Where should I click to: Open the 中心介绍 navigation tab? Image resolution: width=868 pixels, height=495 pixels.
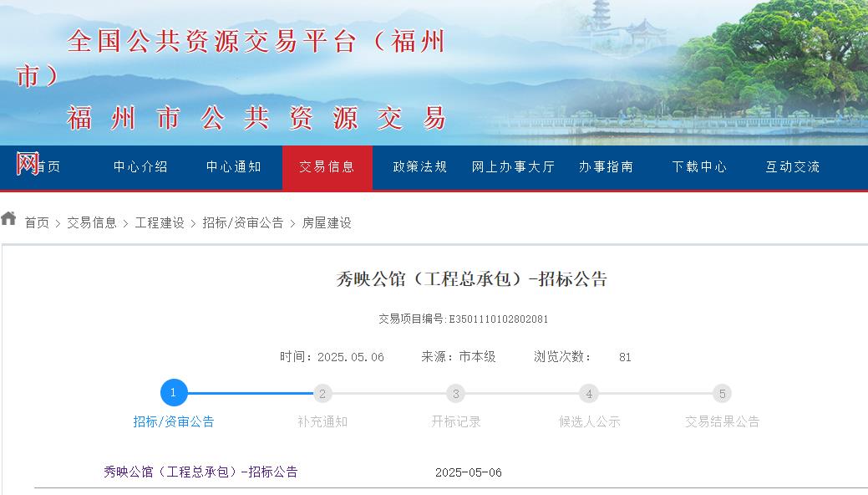click(x=140, y=167)
